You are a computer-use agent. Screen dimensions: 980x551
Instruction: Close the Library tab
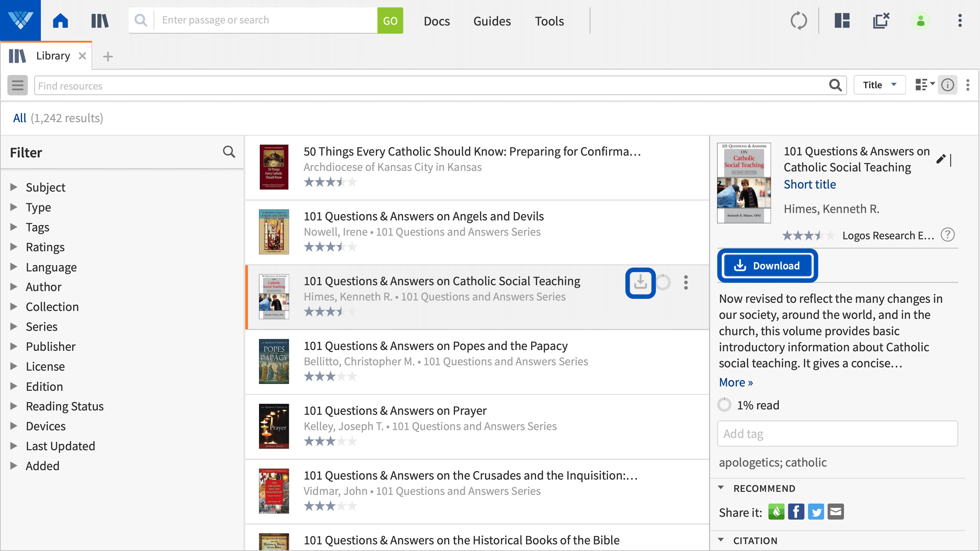82,56
